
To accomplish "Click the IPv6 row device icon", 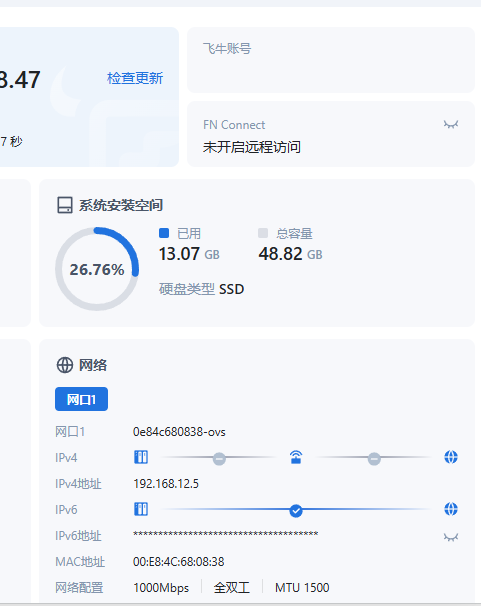I will click(x=141, y=509).
